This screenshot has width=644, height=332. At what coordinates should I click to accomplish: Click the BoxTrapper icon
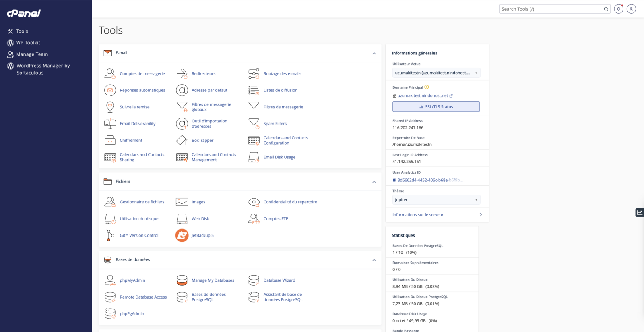click(182, 140)
